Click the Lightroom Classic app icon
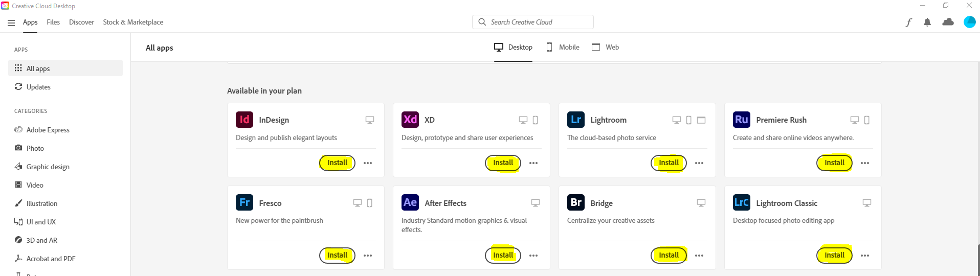This screenshot has height=276, width=980. point(742,202)
